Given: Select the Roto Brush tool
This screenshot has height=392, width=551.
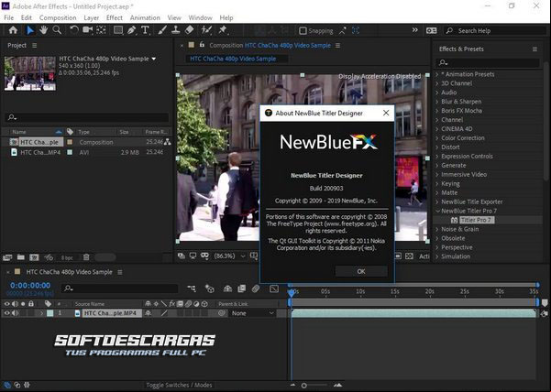Looking at the screenshot, I should 206,30.
